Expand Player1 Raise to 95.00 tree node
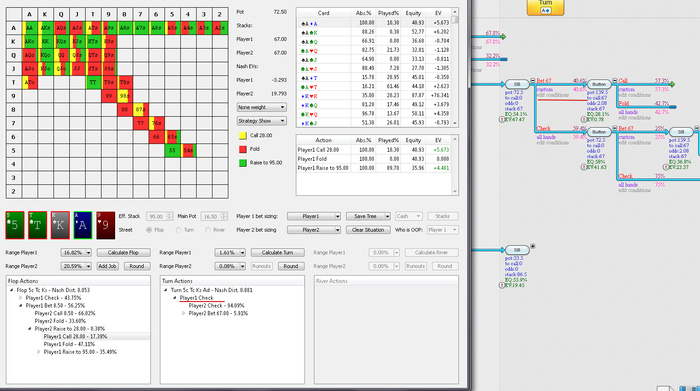This screenshot has height=391, width=700. point(39,352)
